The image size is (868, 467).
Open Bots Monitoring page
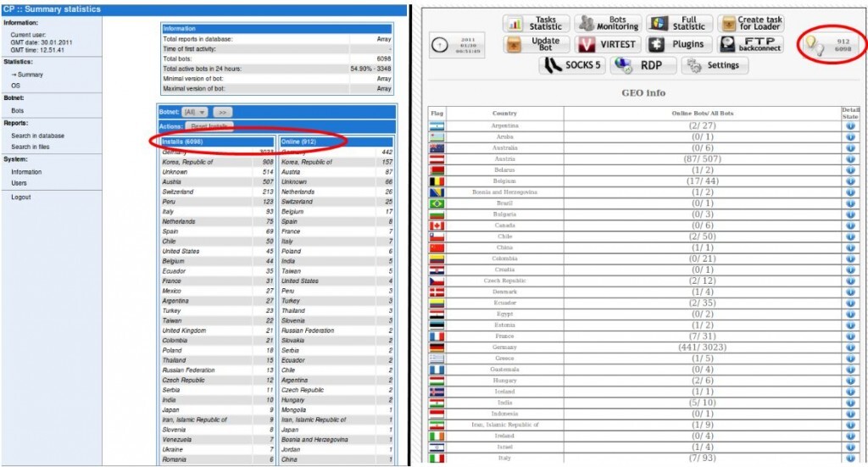pos(608,23)
